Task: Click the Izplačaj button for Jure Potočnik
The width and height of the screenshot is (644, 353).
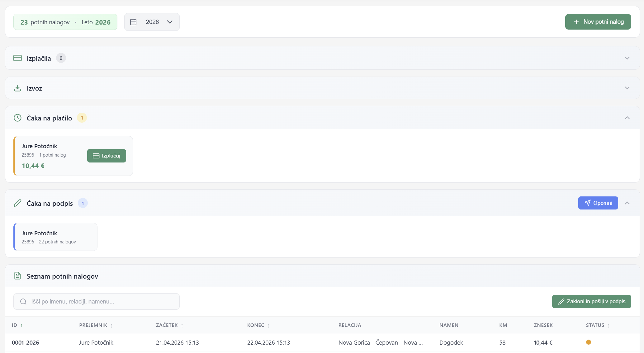Action: pos(107,156)
